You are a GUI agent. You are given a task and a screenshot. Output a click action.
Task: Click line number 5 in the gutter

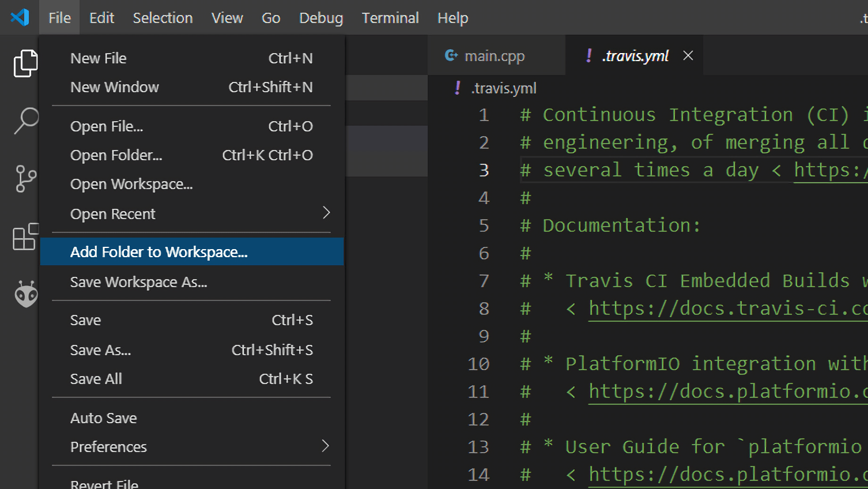coord(484,225)
